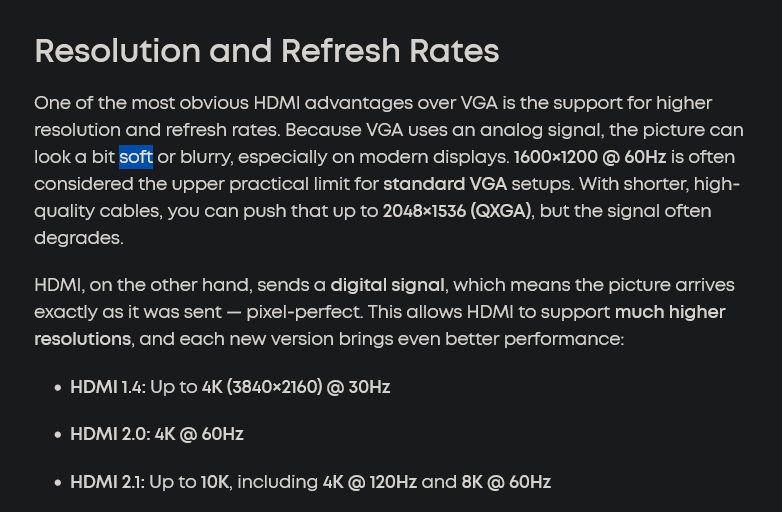Click the bold "standard VGA" phrase
Screen dimensions: 782x512
pyautogui.click(x=445, y=184)
